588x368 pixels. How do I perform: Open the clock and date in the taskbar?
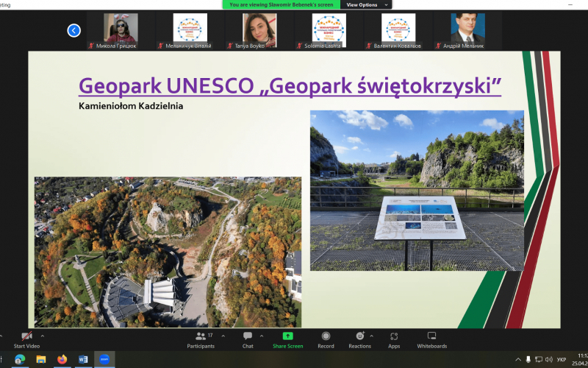[581, 359]
